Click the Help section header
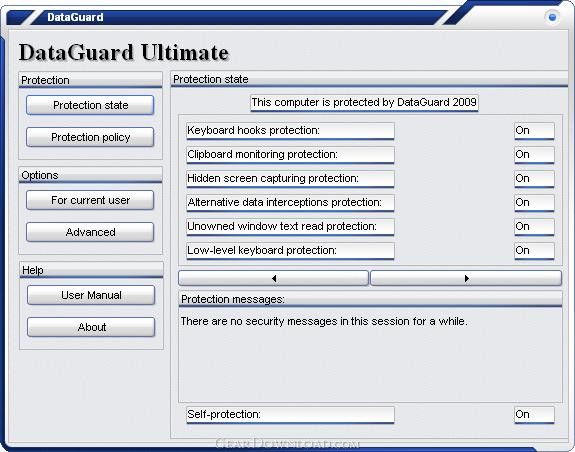Screen dimensions: 575x452 coord(91,270)
